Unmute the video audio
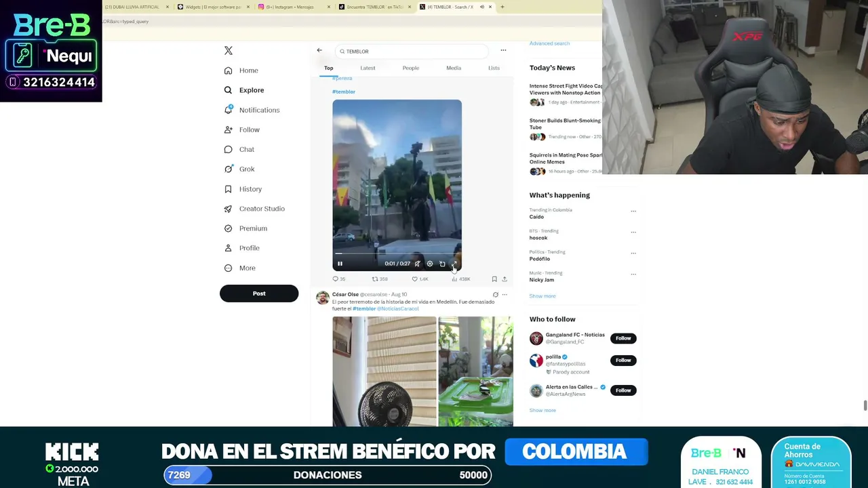This screenshot has width=868, height=488. point(417,264)
